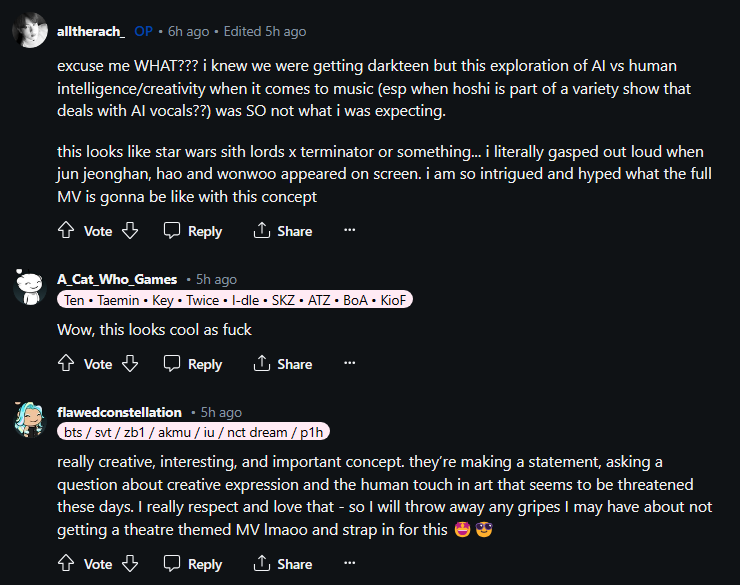Upvote flawedconstellation's comment
740x585 pixels.
coord(67,564)
